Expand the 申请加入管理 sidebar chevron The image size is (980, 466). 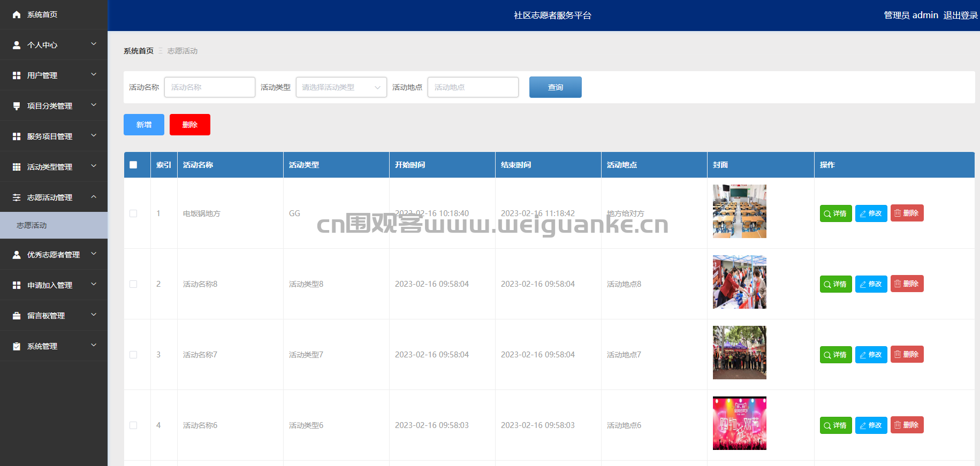pos(94,285)
